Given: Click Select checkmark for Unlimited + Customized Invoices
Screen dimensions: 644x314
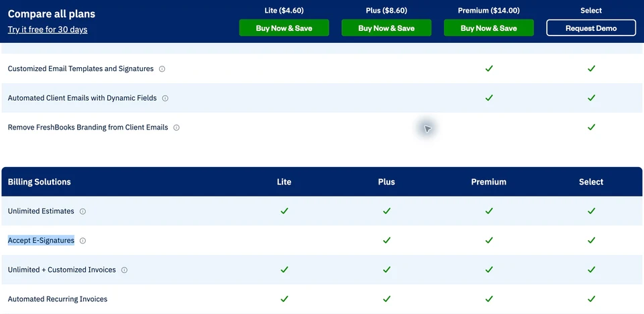Looking at the screenshot, I should pos(591,270).
